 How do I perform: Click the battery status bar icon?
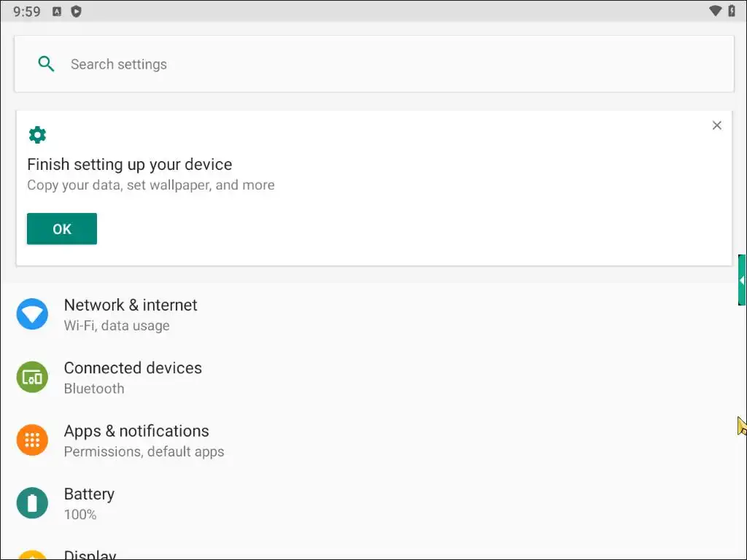[732, 11]
